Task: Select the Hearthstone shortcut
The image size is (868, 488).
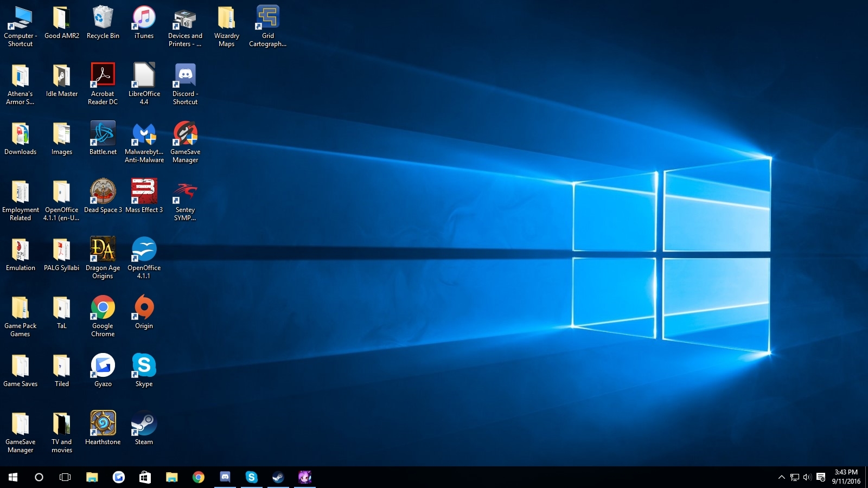Action: click(x=103, y=429)
